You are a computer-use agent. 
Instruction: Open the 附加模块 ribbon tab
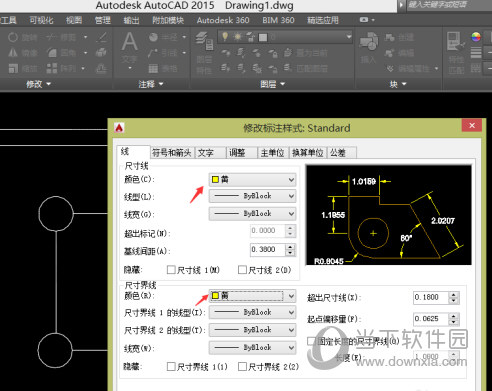pos(168,20)
